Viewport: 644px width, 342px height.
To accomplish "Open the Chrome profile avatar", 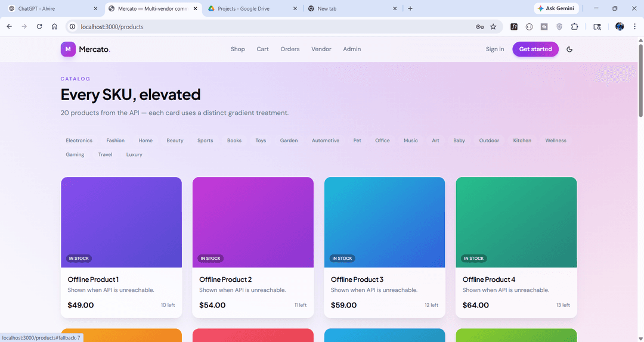I will (620, 27).
